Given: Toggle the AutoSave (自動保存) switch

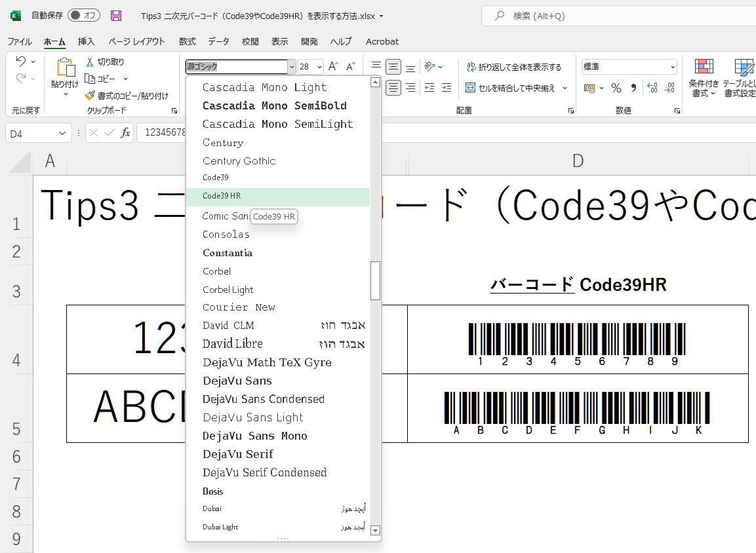Looking at the screenshot, I should coord(83,16).
